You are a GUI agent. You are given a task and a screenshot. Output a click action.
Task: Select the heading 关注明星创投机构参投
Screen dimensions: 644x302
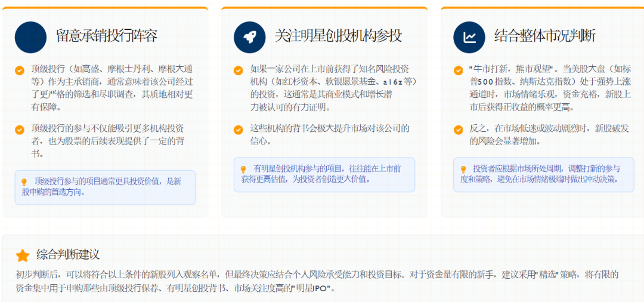339,36
